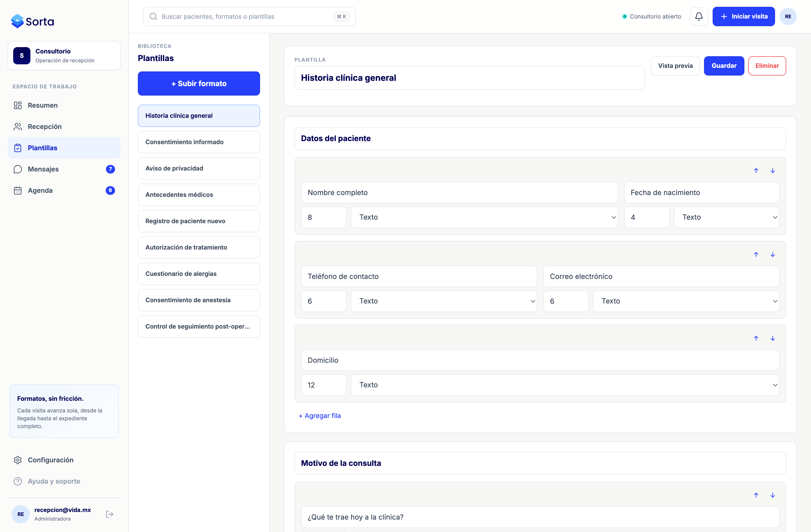Viewport: 811px width, 532px height.
Task: Click the Guardar button
Action: coord(724,66)
